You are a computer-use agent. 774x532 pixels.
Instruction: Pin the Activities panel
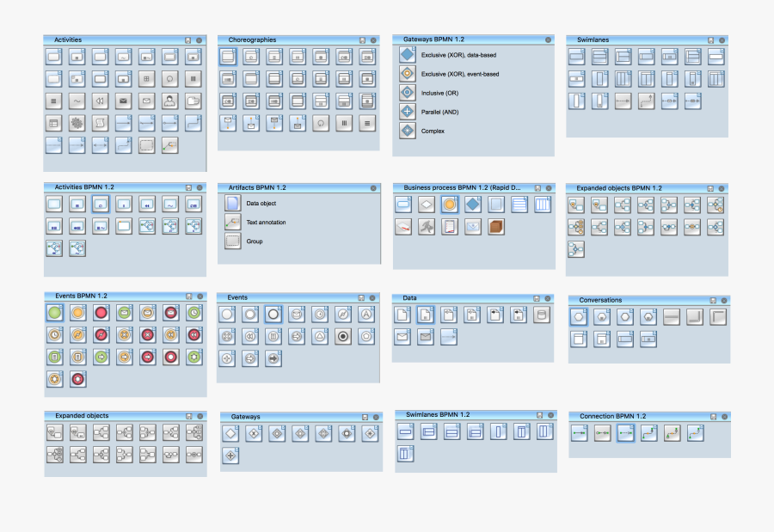[x=191, y=40]
